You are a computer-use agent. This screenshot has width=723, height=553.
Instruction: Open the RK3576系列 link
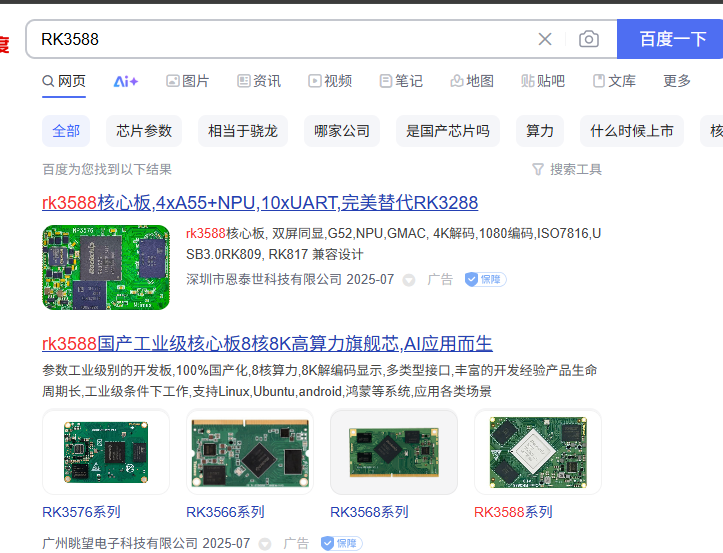point(81,512)
